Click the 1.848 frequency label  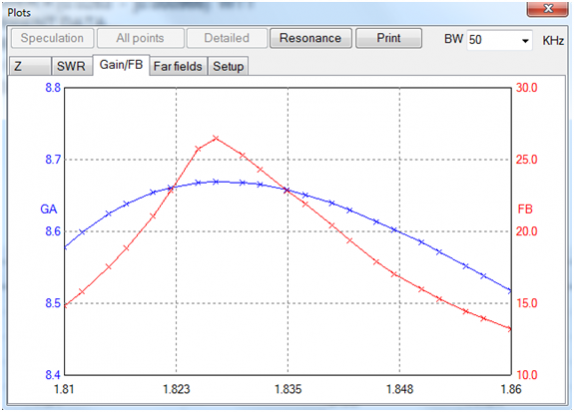(400, 389)
